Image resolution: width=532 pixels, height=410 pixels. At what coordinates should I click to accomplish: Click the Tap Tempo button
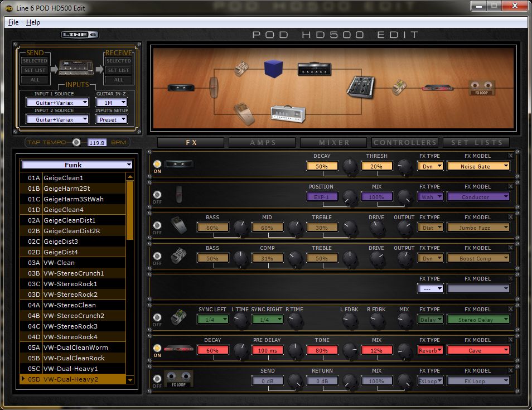[77, 143]
